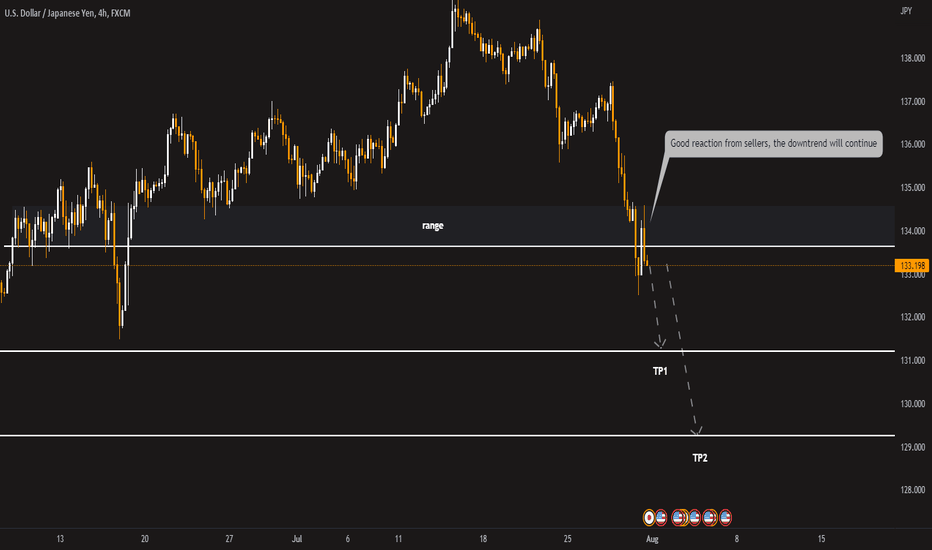Click the 131.000 price axis label

click(x=911, y=361)
